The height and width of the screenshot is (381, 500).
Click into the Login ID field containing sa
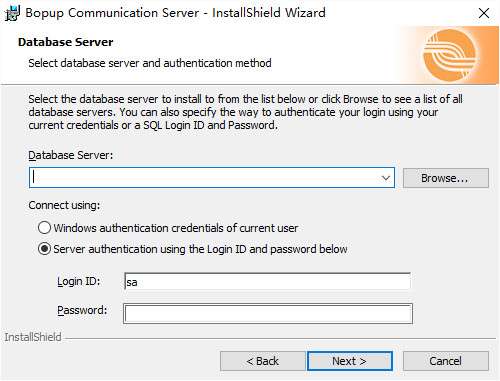point(267,282)
